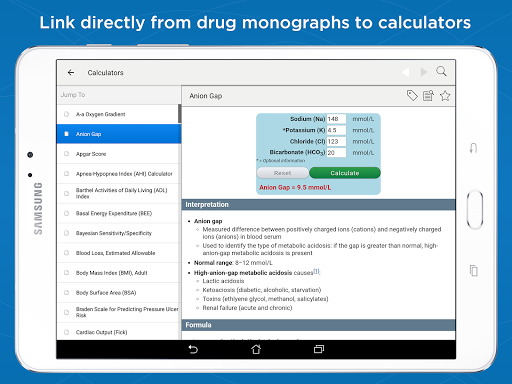Open the search magnifier icon
The height and width of the screenshot is (384, 512).
[x=441, y=71]
